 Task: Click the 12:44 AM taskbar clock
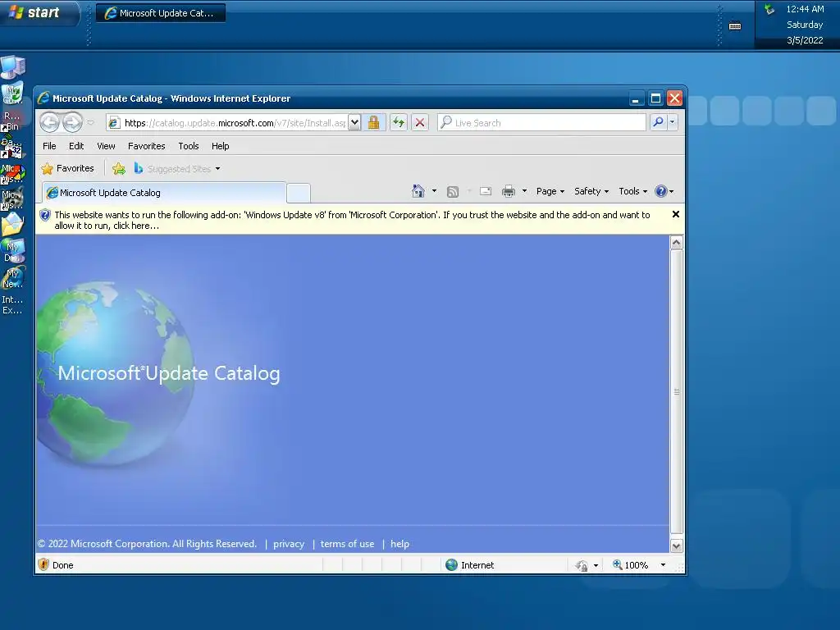click(x=805, y=9)
